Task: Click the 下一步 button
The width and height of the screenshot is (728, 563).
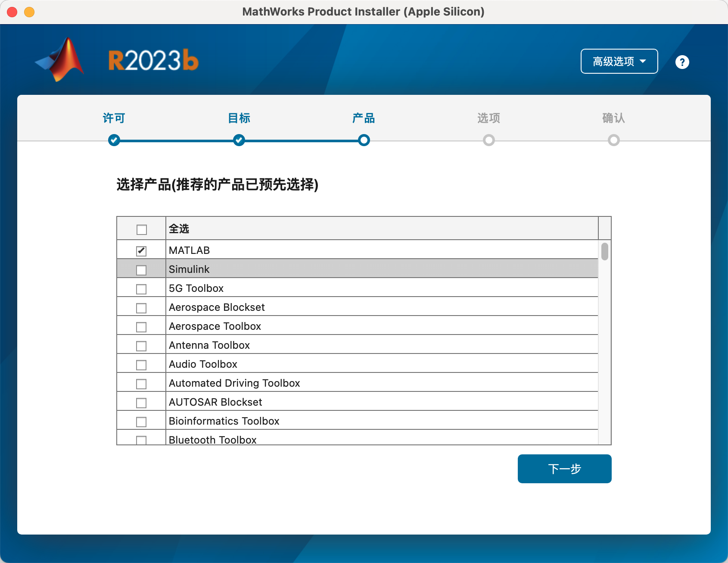Action: pyautogui.click(x=564, y=469)
